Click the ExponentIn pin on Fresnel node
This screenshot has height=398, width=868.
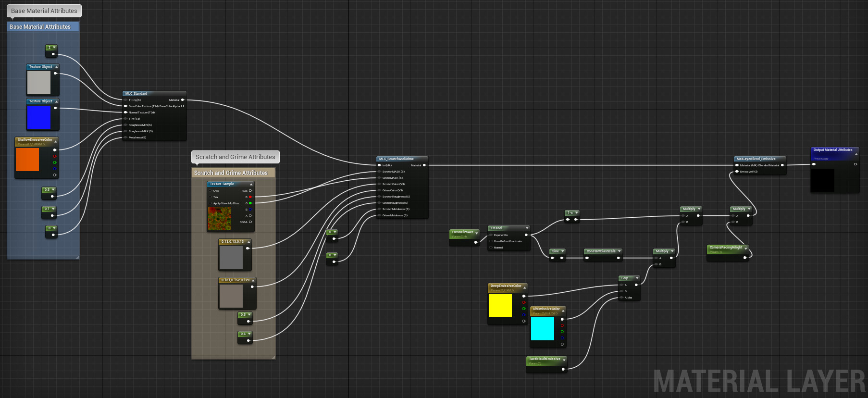(491, 235)
